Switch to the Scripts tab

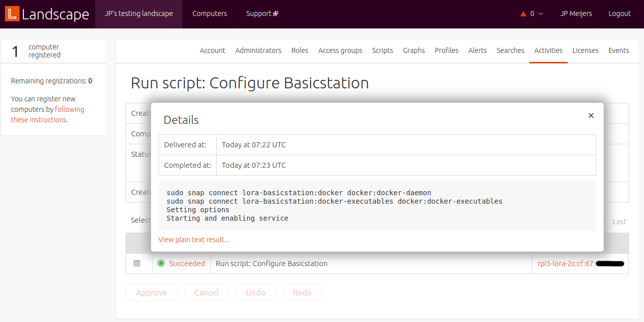(382, 50)
